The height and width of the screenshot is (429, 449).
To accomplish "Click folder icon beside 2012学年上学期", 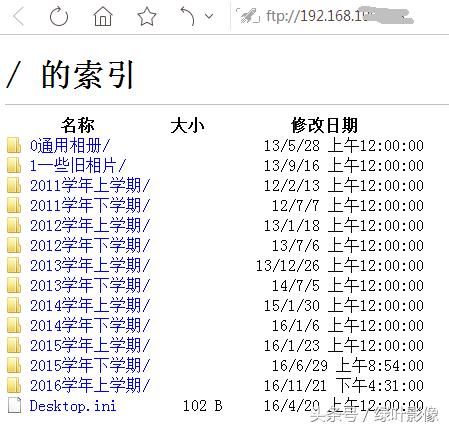I will coord(14,226).
